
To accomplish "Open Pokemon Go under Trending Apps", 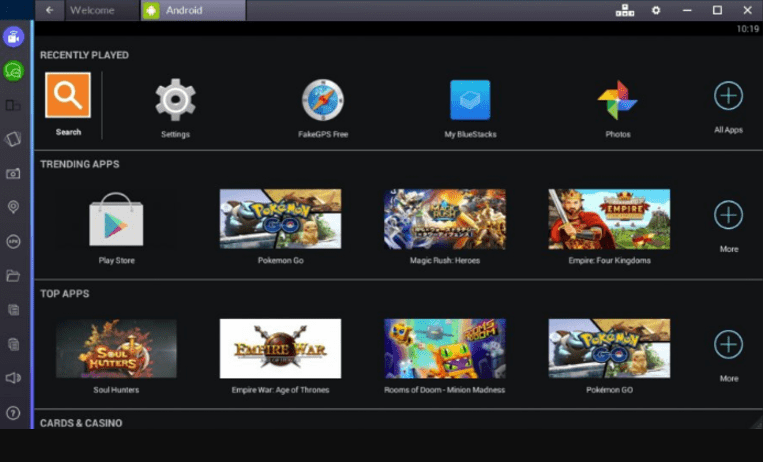I will click(280, 219).
